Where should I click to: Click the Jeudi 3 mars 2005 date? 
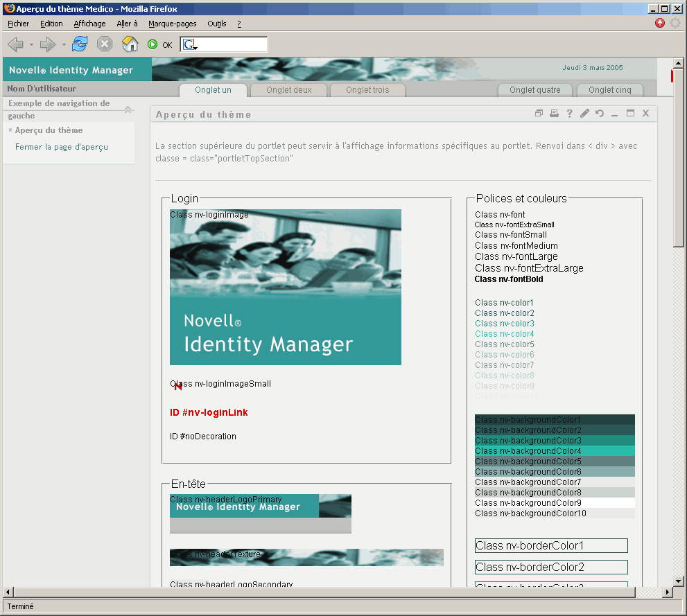[592, 67]
